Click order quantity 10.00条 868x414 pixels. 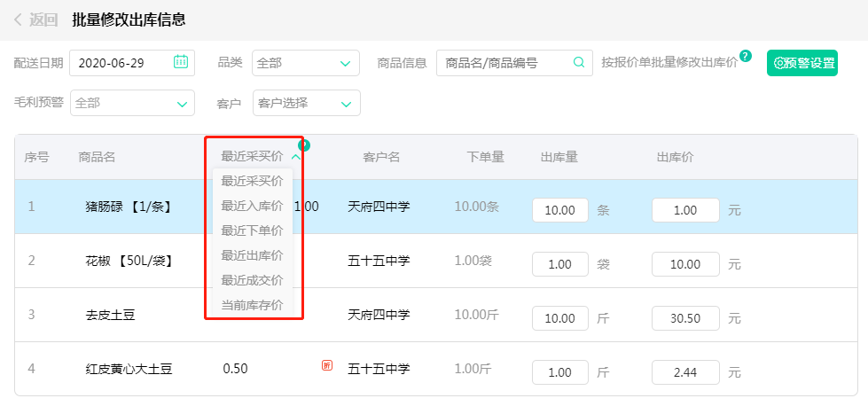(477, 207)
